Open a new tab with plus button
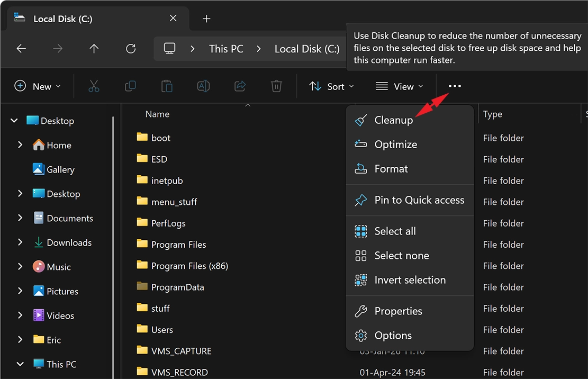The width and height of the screenshot is (588, 379). pyautogui.click(x=206, y=19)
